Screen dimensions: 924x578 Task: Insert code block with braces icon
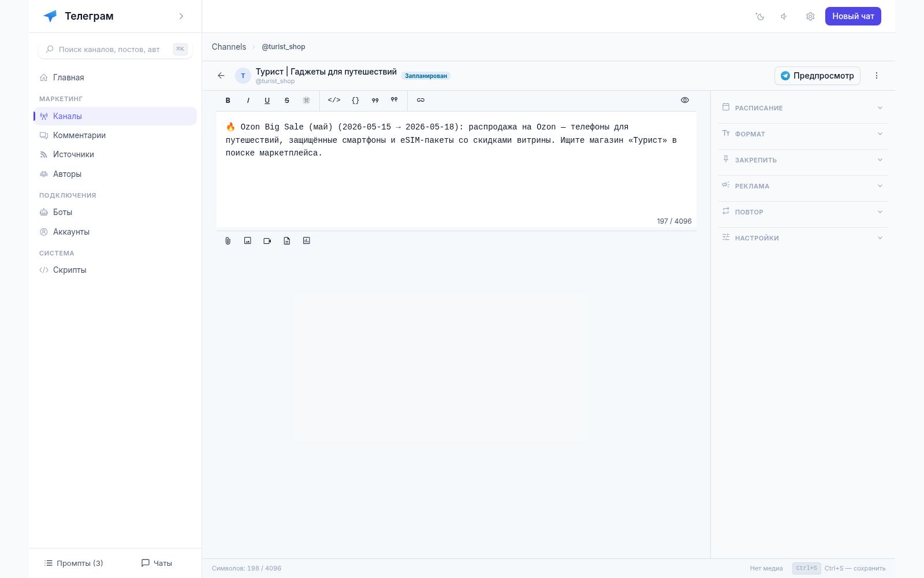coord(356,101)
